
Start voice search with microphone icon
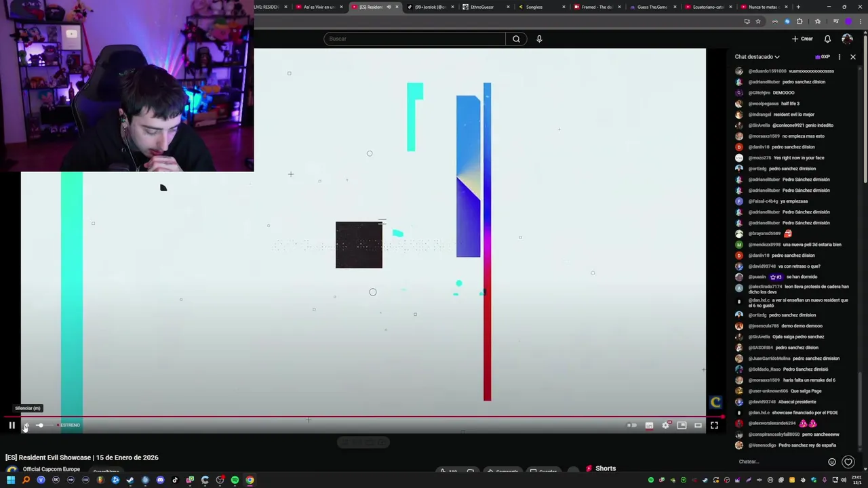(x=539, y=39)
